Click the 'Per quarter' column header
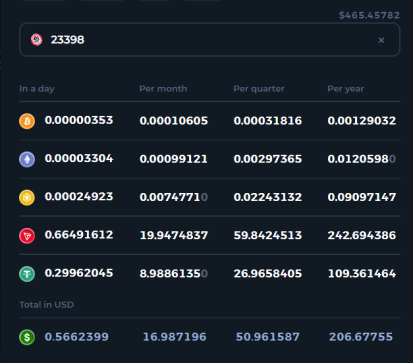Image resolution: width=413 pixels, height=363 pixels. [259, 89]
